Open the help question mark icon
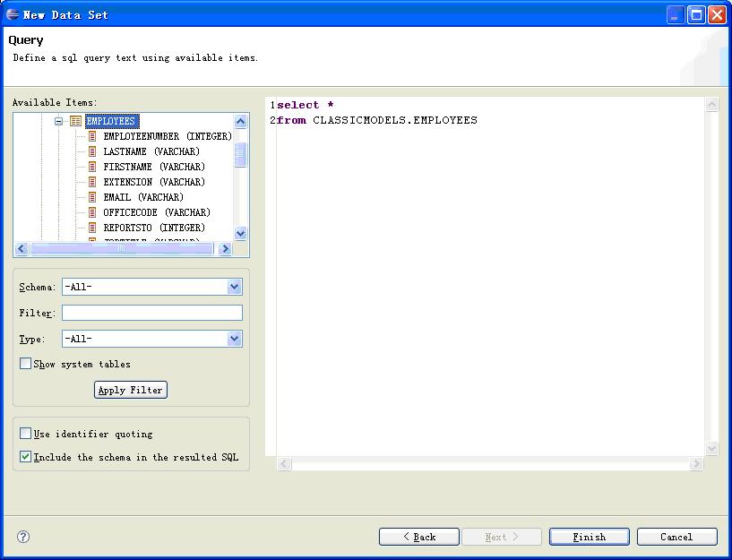The image size is (732, 560). pos(23,537)
